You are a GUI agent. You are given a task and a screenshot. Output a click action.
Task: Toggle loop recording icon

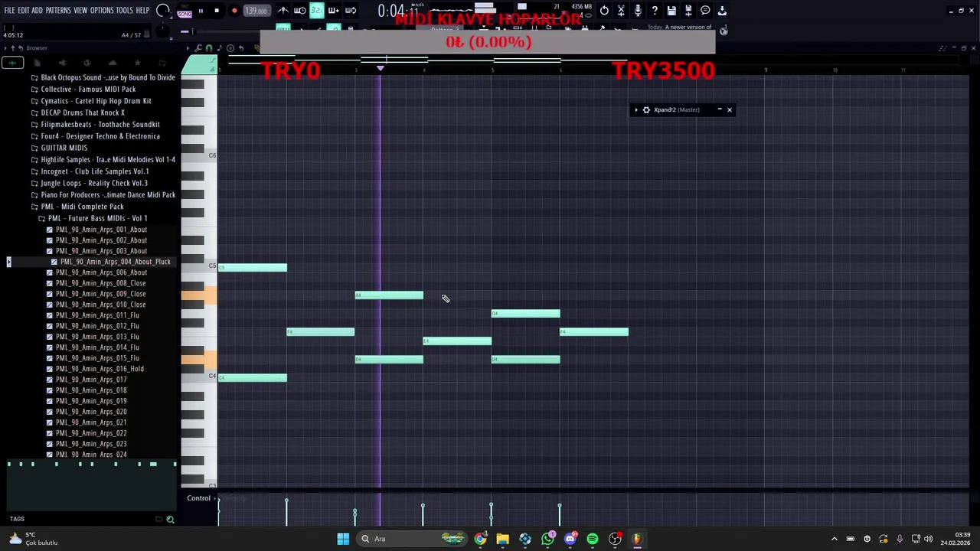350,11
